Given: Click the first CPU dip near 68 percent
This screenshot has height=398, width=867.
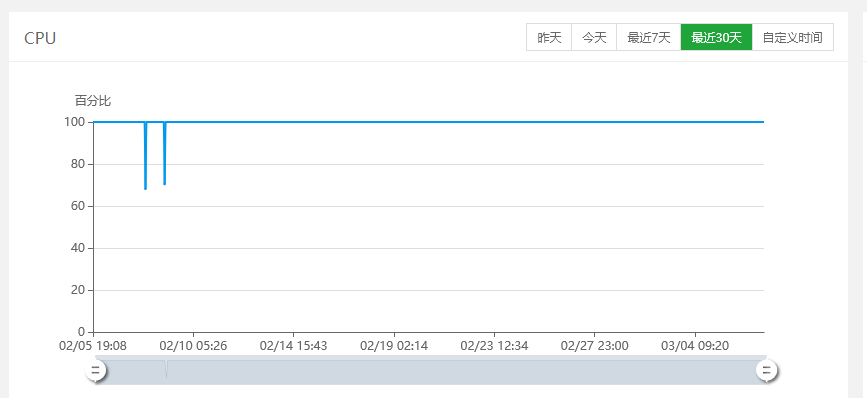Looking at the screenshot, I should tap(145, 188).
